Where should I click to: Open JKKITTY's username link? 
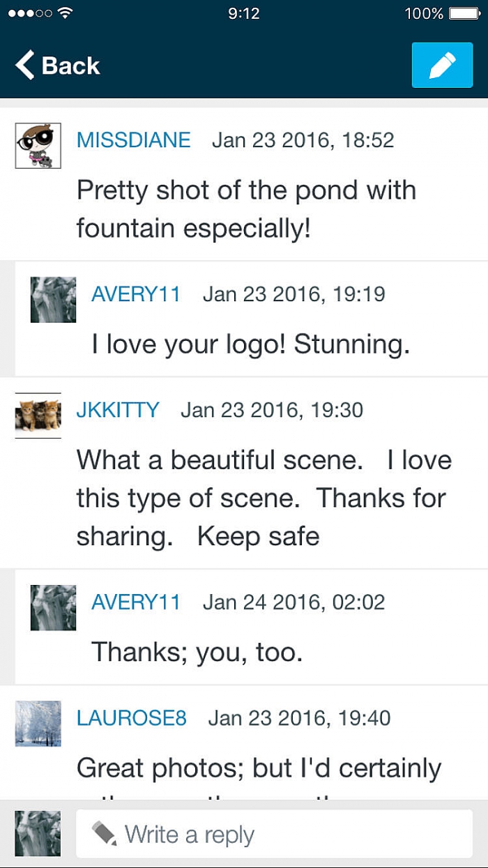click(x=117, y=410)
